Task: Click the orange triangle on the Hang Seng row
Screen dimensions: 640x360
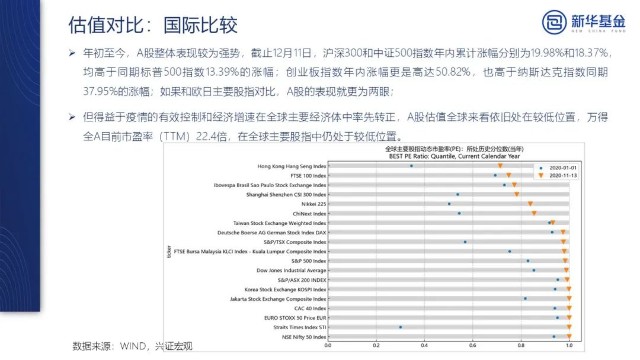Action: 500,166
